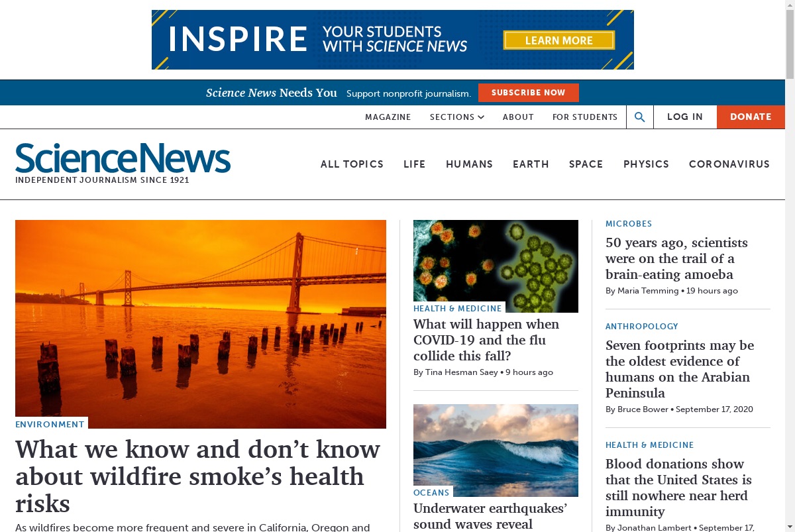Screen dimensions: 795x532
Task: Open the Magazine menu item
Action: pos(388,117)
